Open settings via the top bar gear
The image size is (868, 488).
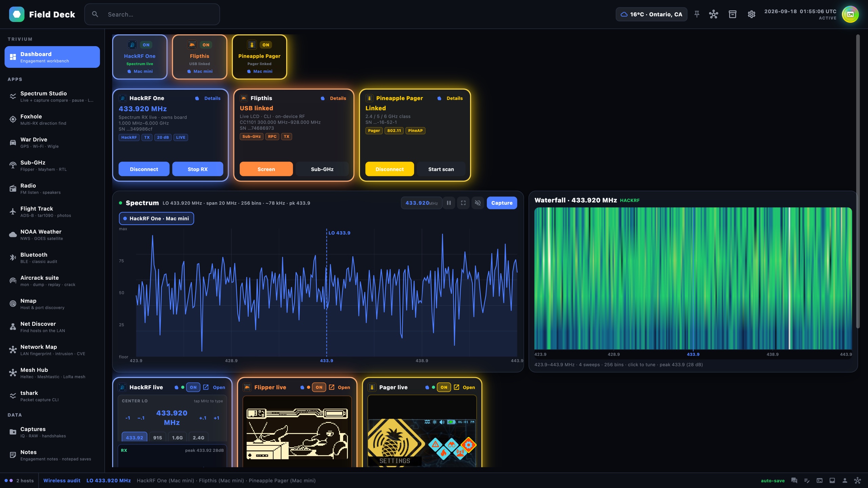(x=751, y=14)
